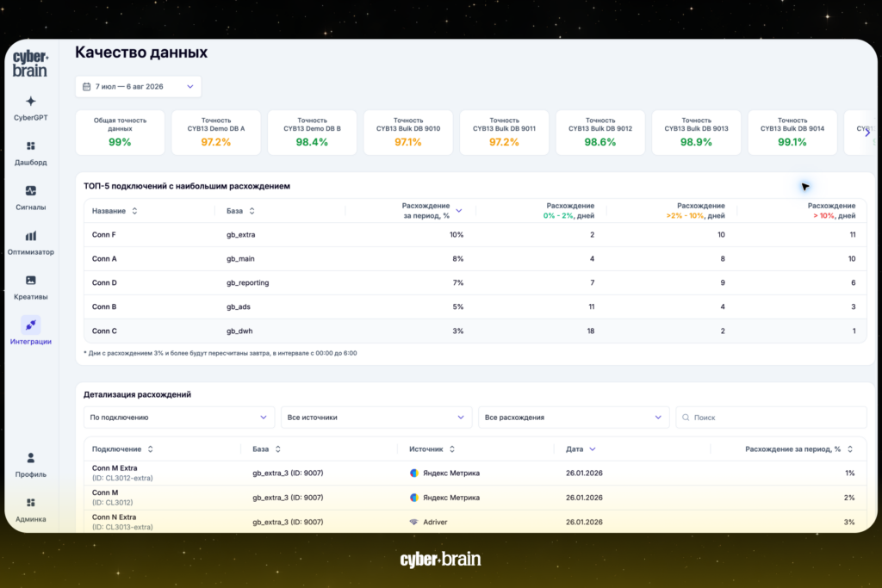Click the calendar icon in date picker
This screenshot has height=588, width=882.
coord(87,87)
